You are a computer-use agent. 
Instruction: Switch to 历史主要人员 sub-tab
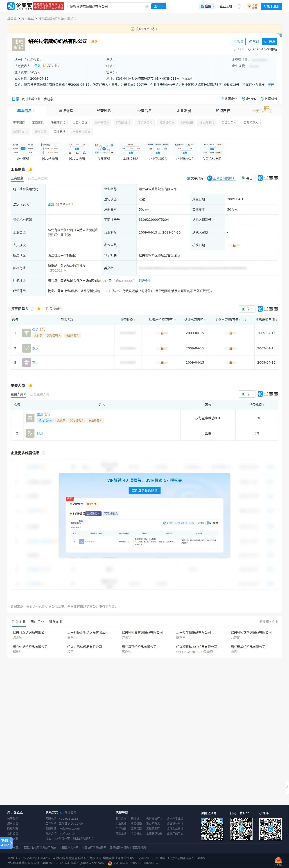tap(40, 394)
